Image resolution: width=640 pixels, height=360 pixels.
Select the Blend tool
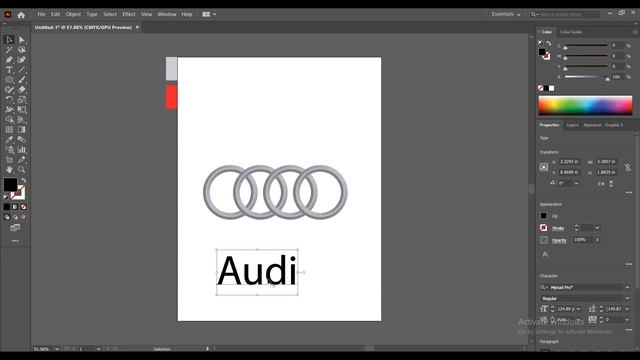(x=22, y=140)
